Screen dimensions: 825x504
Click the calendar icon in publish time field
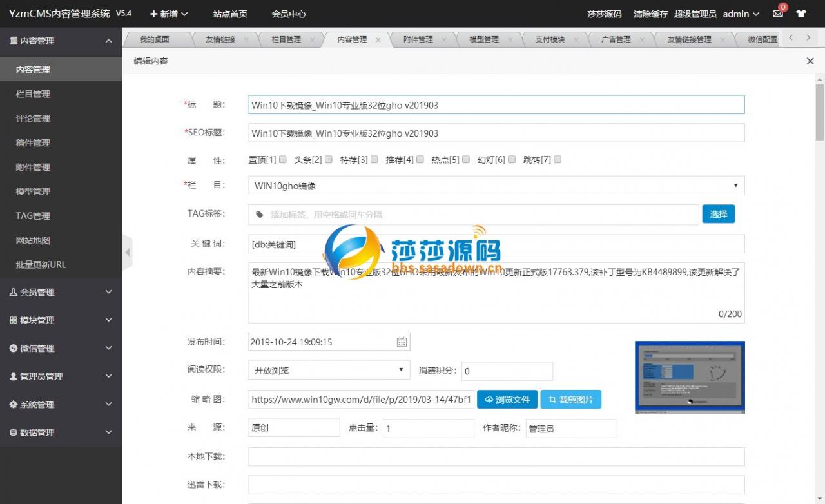click(402, 342)
